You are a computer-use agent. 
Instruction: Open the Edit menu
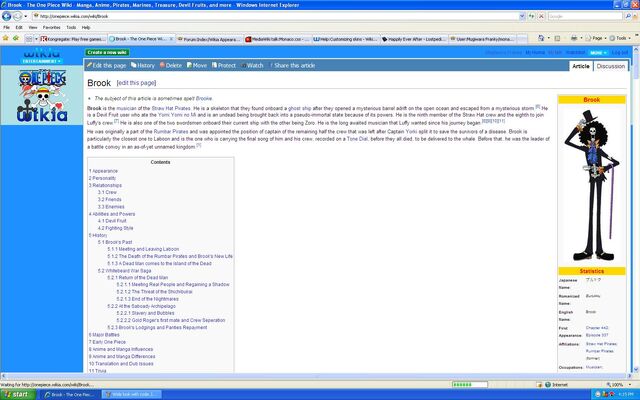19,27
